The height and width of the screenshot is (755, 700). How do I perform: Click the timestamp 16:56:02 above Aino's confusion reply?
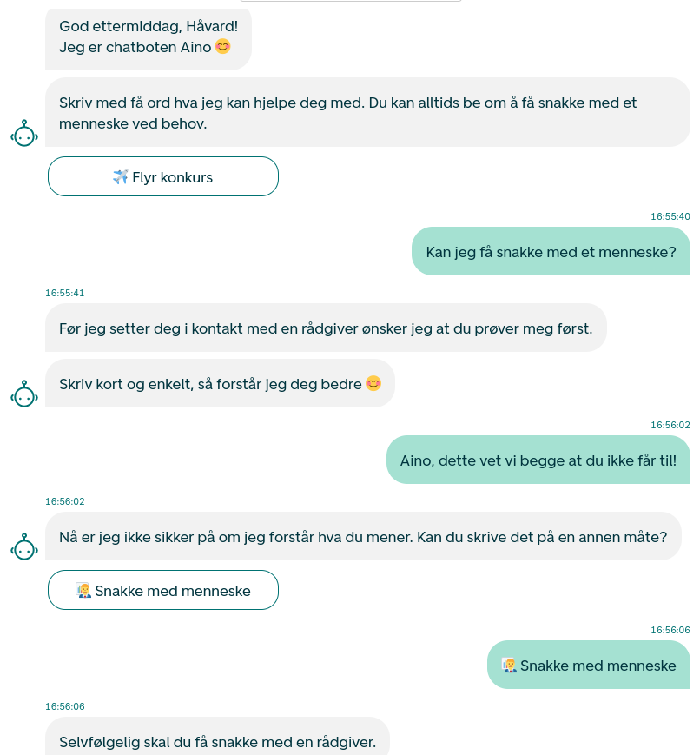pos(64,501)
